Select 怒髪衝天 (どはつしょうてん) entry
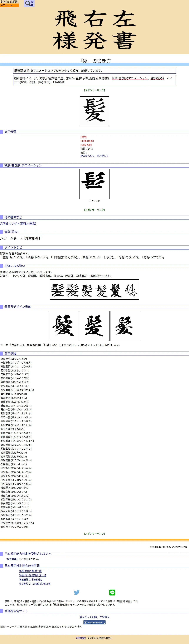The width and height of the screenshot is (189, 644). click(16, 472)
